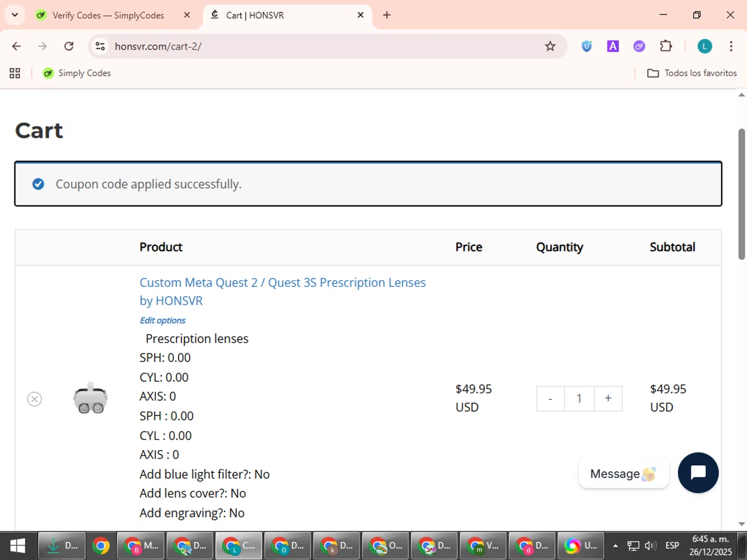Click the 'Add blue light filter?: No' text
Screen dimensions: 747x560
(x=204, y=474)
